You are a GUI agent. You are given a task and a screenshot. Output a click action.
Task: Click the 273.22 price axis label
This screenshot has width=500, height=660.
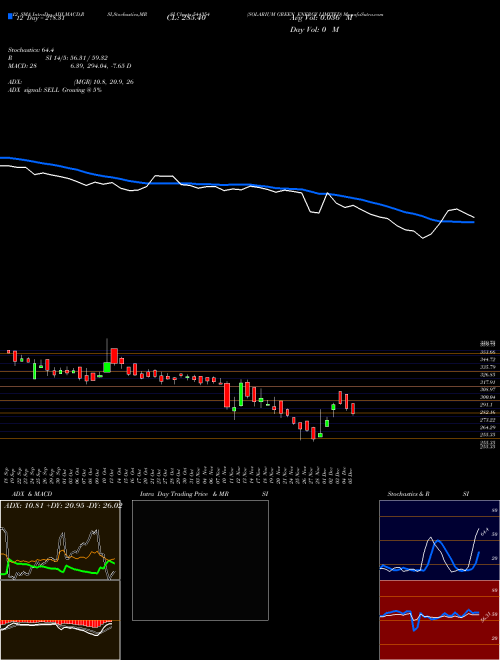(x=490, y=420)
